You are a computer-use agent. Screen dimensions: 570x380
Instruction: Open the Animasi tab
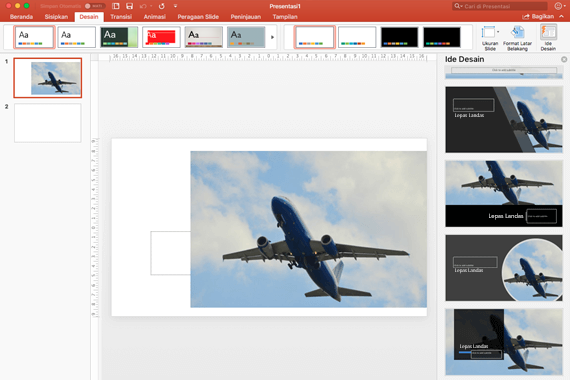[154, 17]
